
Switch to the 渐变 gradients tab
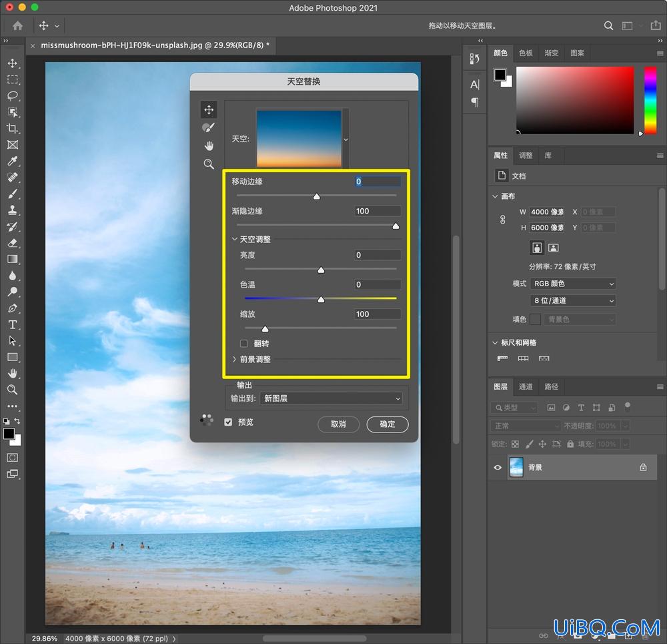point(552,53)
